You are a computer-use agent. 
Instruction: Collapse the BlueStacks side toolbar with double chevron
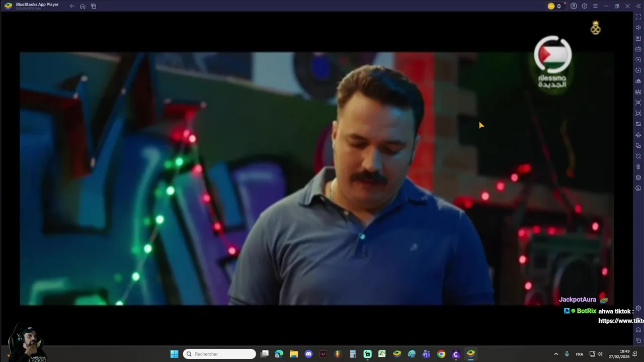[638, 6]
